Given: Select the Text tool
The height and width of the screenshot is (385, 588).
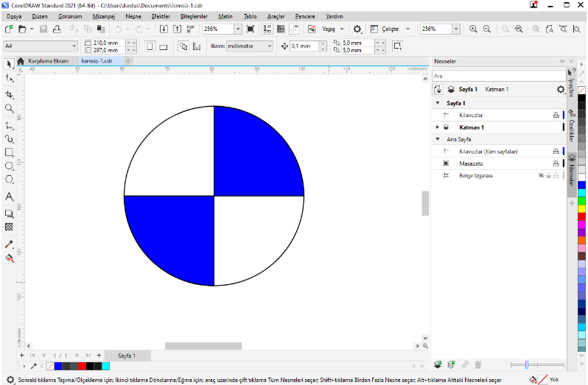Looking at the screenshot, I should [x=9, y=197].
